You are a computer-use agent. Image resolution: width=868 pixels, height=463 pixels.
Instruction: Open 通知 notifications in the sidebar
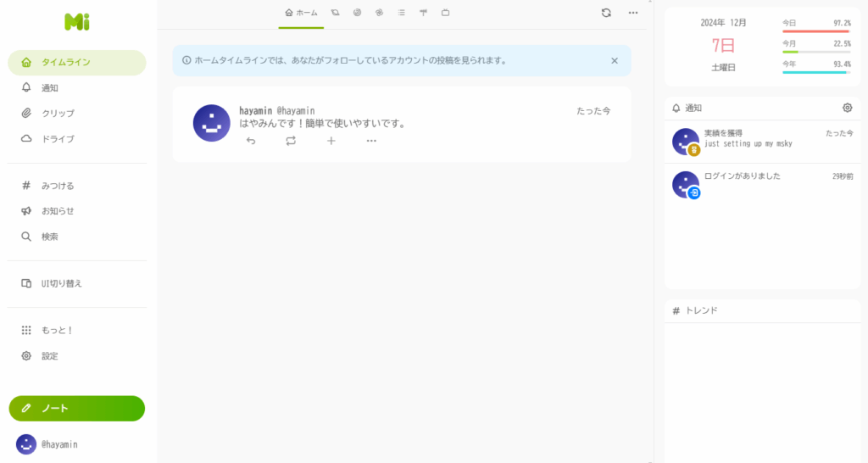pyautogui.click(x=77, y=88)
